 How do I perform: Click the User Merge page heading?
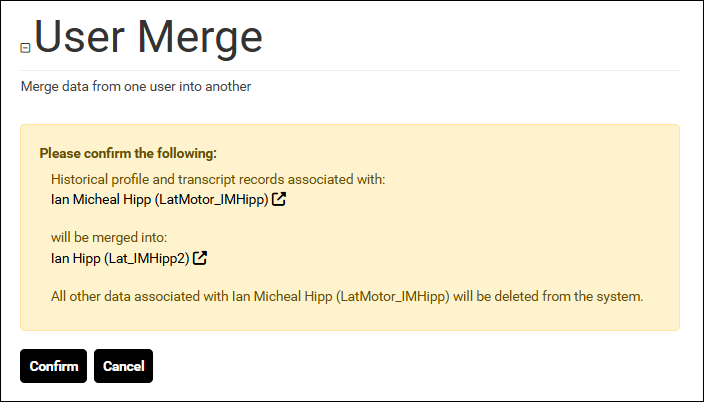pyautogui.click(x=148, y=38)
